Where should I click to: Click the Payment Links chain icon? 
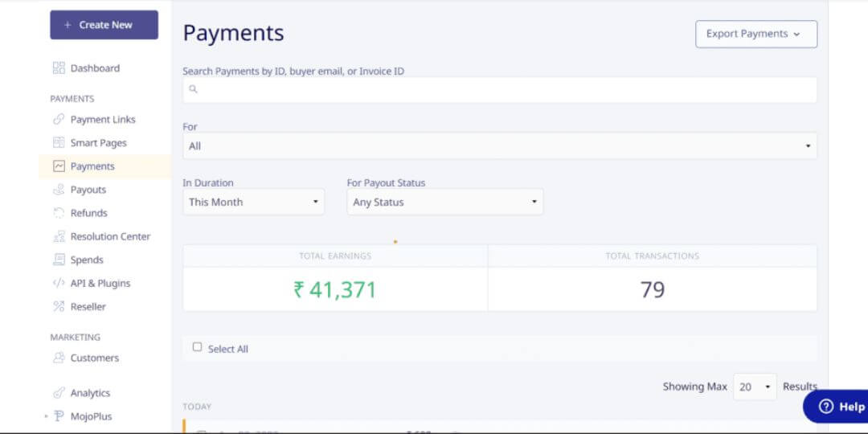pos(59,120)
